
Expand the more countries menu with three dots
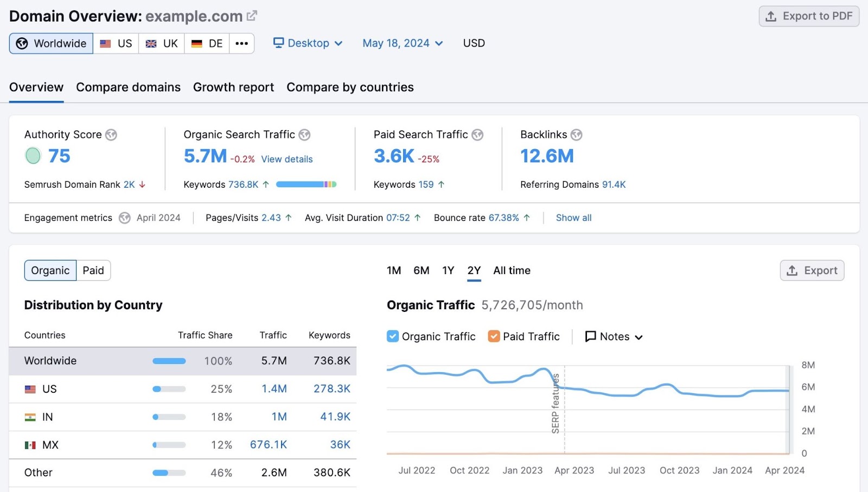pos(242,43)
